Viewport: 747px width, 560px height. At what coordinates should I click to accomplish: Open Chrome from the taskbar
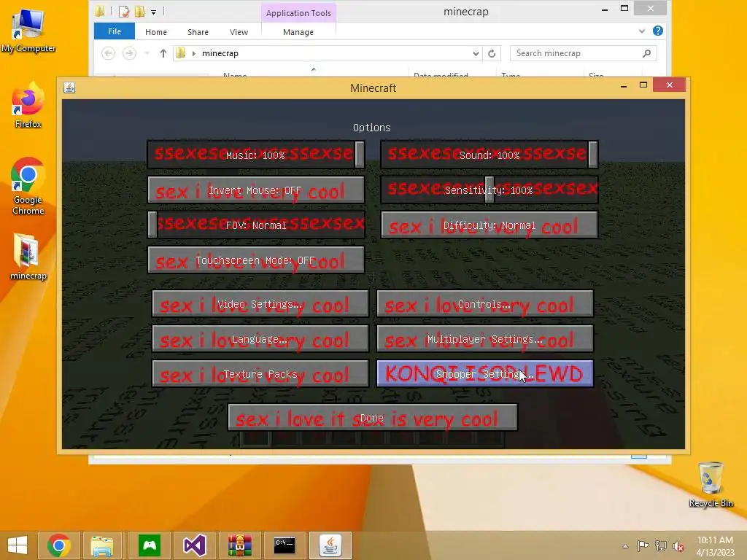pyautogui.click(x=58, y=545)
